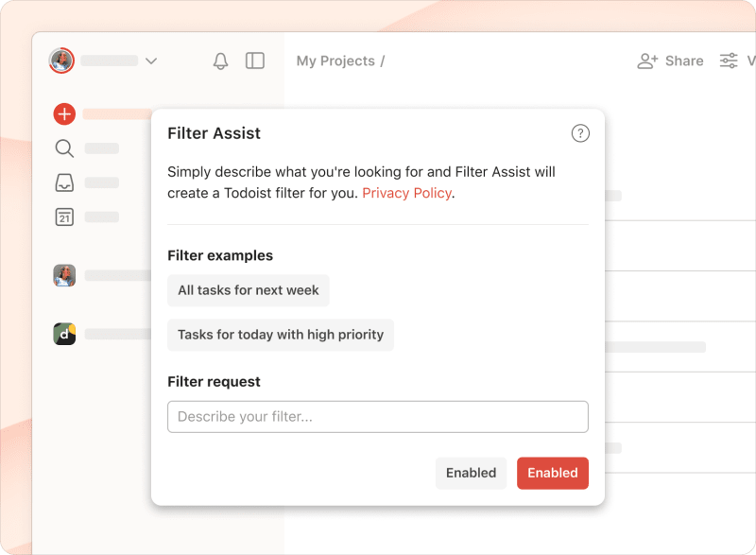The height and width of the screenshot is (555, 756).
Task: Select the 'All tasks for next week' example
Action: (248, 290)
